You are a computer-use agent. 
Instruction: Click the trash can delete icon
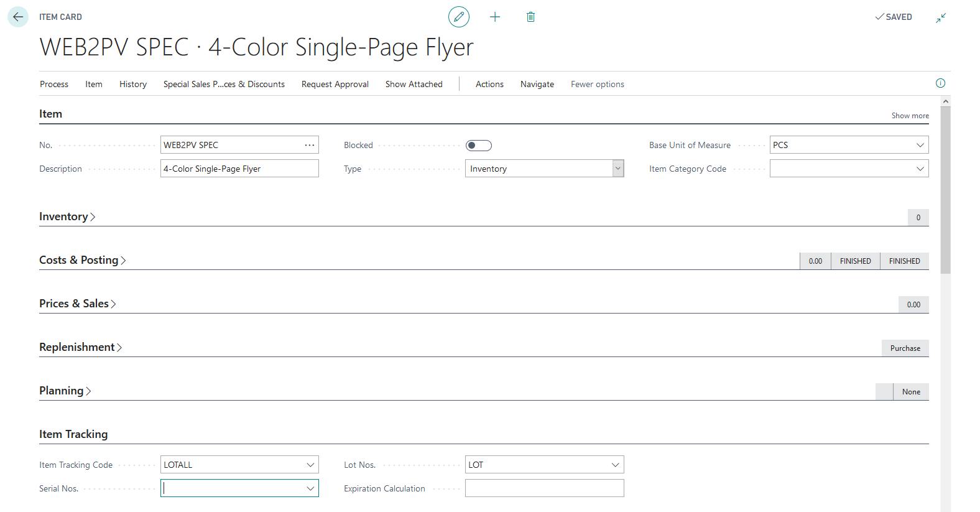click(530, 17)
